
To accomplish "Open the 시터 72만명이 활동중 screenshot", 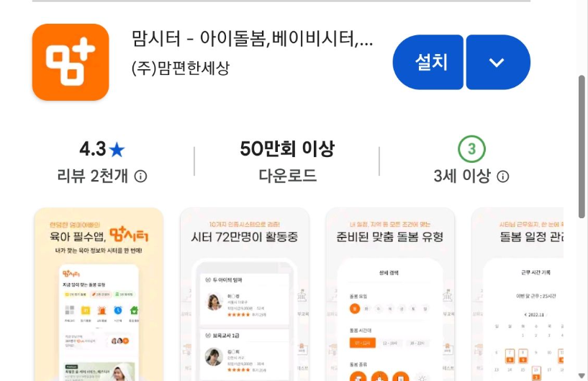I will [245, 295].
